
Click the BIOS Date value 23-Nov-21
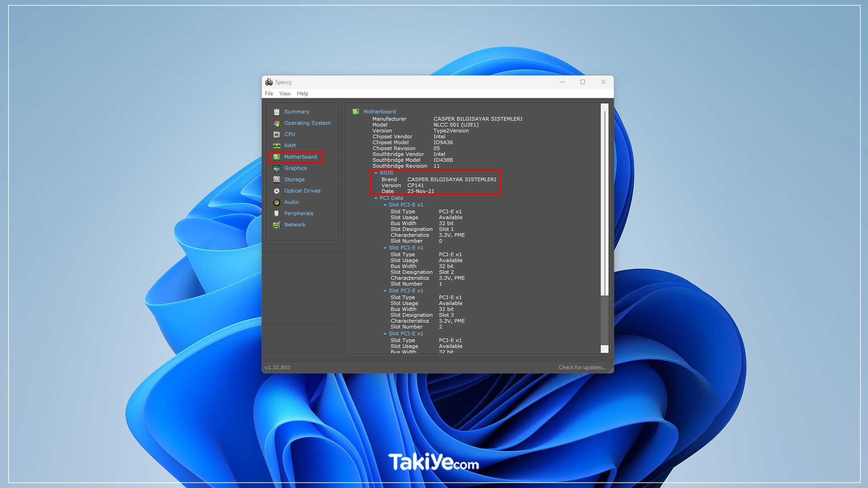point(420,191)
